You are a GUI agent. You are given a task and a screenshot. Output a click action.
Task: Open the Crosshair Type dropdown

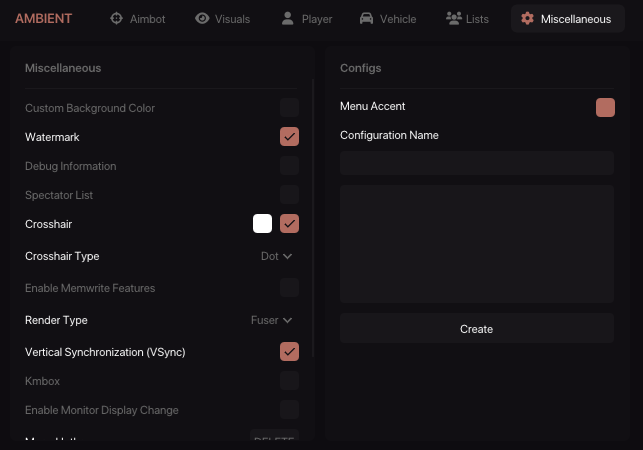pos(276,256)
